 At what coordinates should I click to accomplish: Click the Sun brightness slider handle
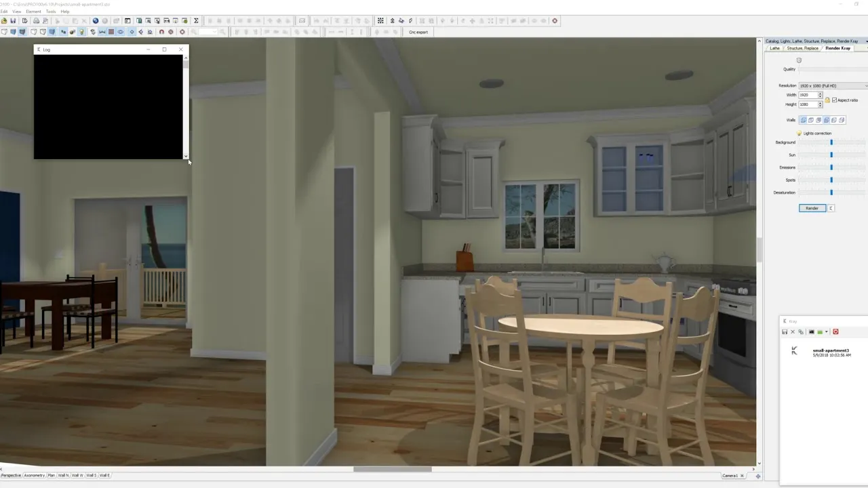[831, 155]
